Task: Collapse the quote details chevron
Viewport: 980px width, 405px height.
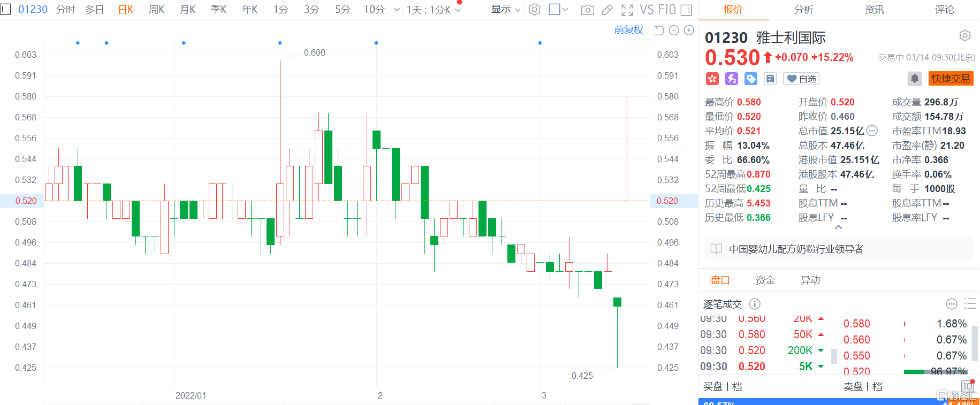Action: tap(839, 227)
